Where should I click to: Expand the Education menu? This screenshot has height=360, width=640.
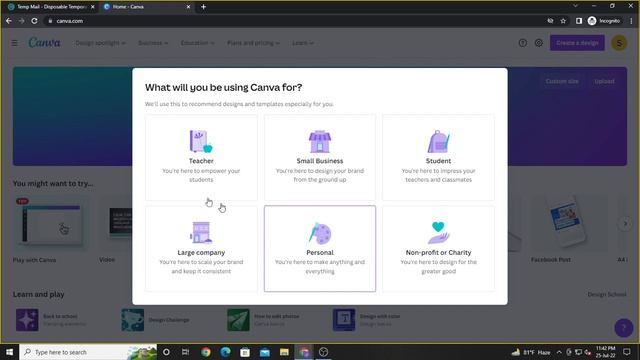tap(198, 43)
